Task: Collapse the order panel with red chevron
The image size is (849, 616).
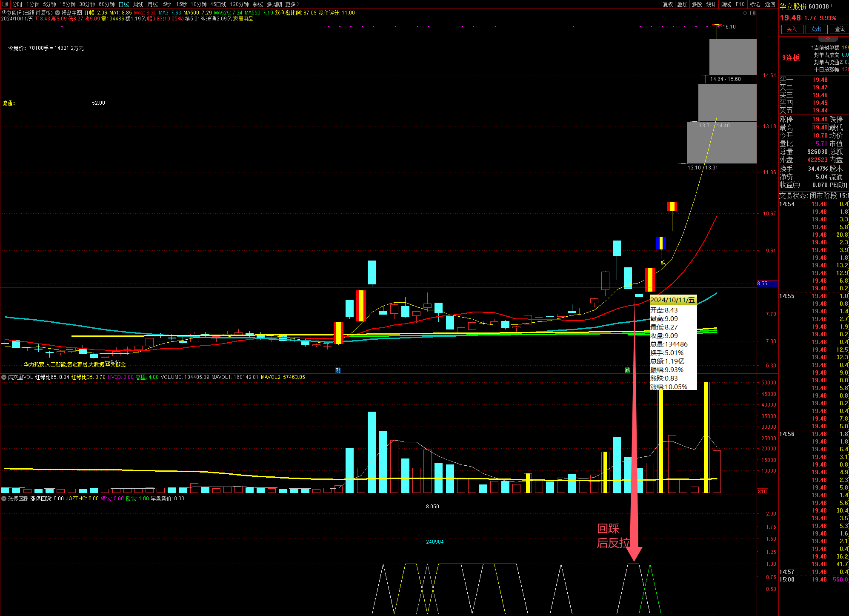Action: pyautogui.click(x=828, y=39)
